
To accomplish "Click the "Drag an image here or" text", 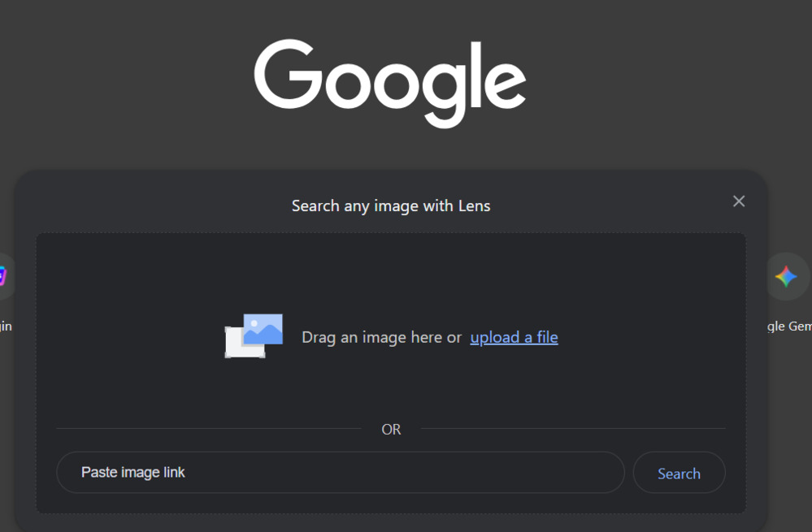I will click(x=382, y=337).
